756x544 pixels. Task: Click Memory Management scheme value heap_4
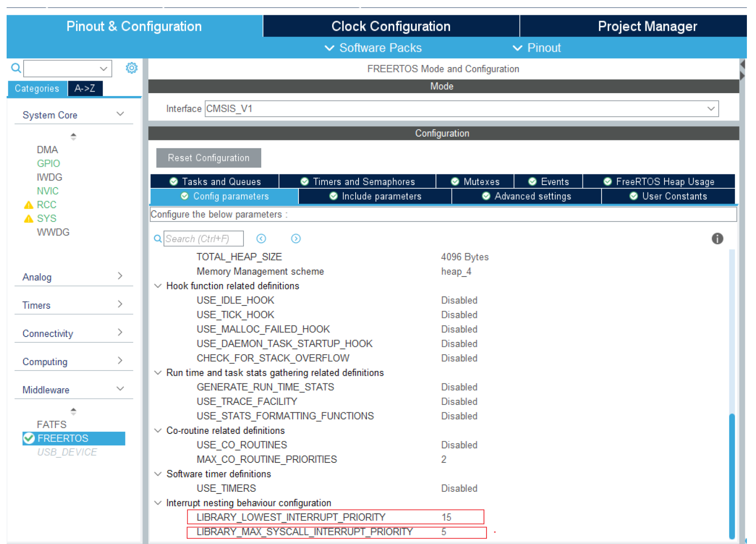tap(456, 271)
